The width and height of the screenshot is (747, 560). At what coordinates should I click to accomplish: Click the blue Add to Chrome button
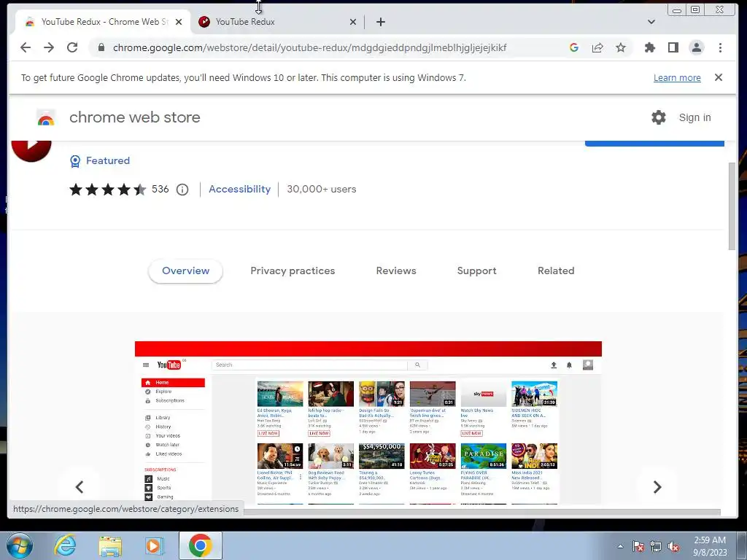(654, 144)
